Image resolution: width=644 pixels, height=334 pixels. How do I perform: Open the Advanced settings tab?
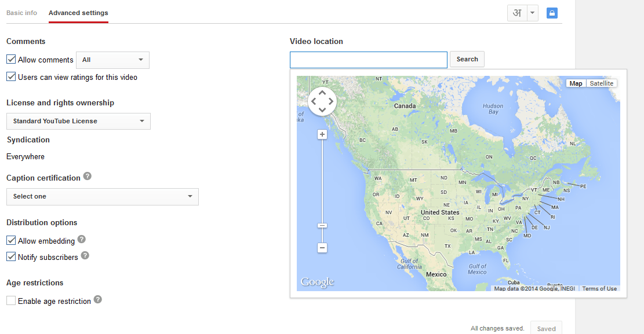pyautogui.click(x=78, y=12)
